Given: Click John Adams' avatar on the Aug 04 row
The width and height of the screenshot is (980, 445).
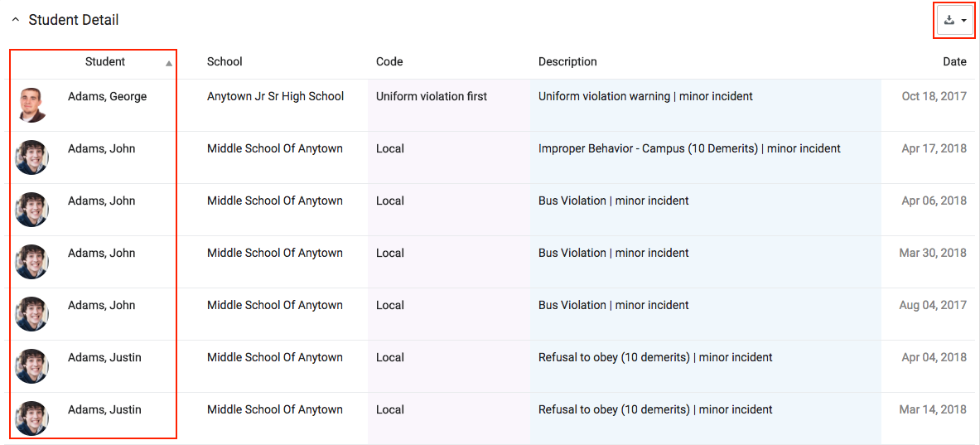Looking at the screenshot, I should (x=31, y=314).
